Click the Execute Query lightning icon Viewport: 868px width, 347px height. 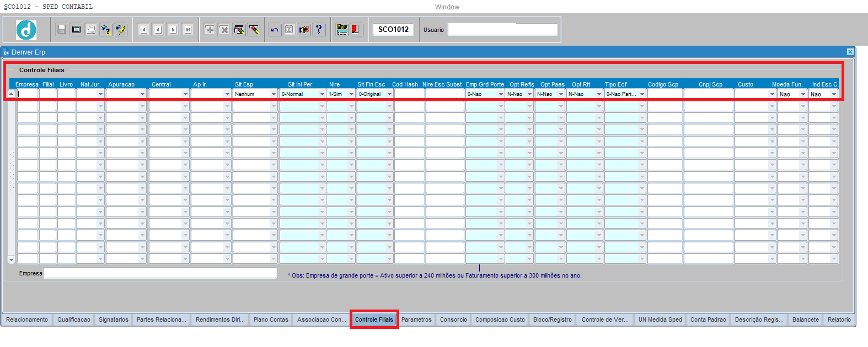pyautogui.click(x=121, y=30)
